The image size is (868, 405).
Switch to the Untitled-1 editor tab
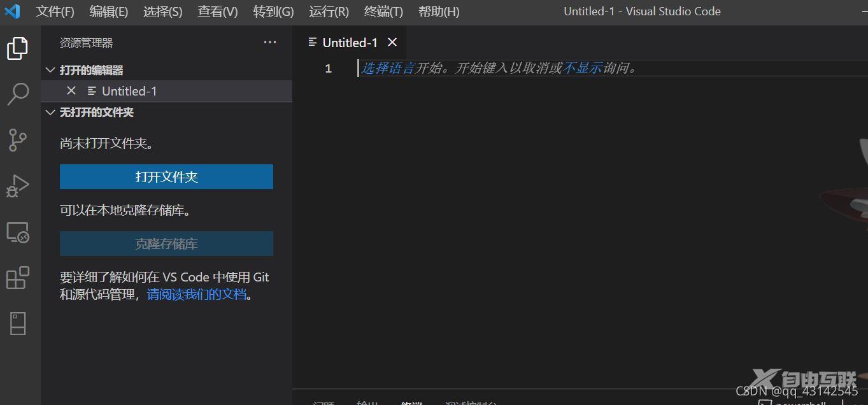tap(350, 43)
